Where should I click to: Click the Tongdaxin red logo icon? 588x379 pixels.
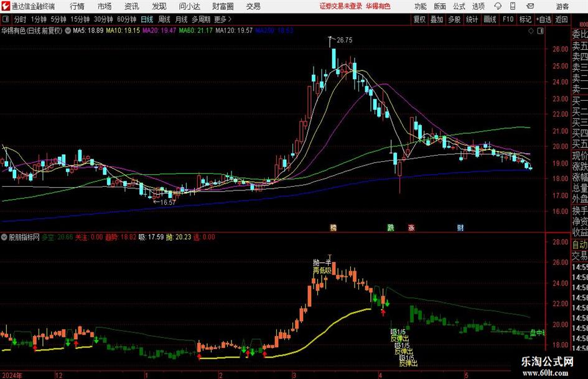pyautogui.click(x=5, y=6)
